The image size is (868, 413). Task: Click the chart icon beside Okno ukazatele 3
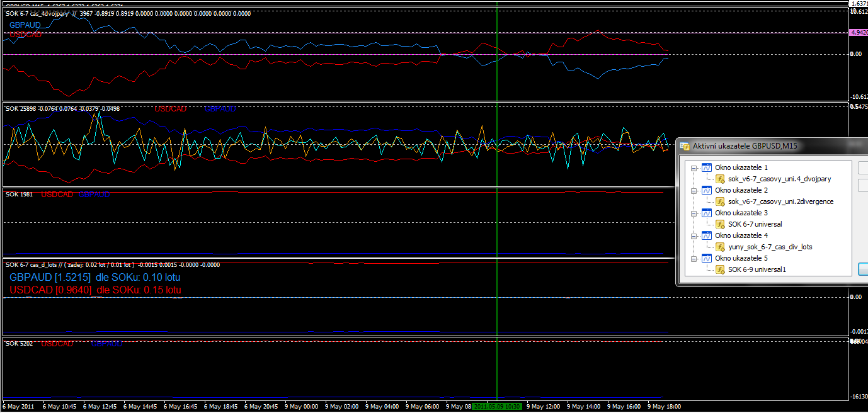click(x=707, y=213)
